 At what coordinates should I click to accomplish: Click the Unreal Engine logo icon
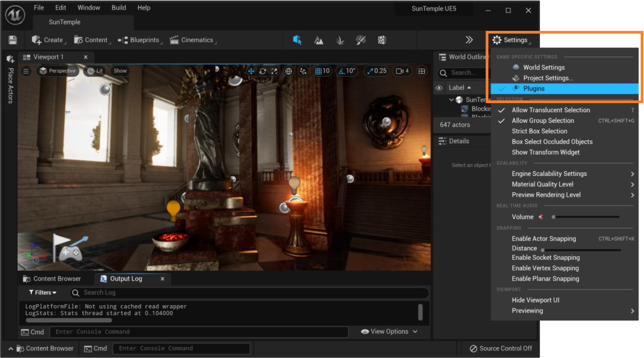[15, 15]
